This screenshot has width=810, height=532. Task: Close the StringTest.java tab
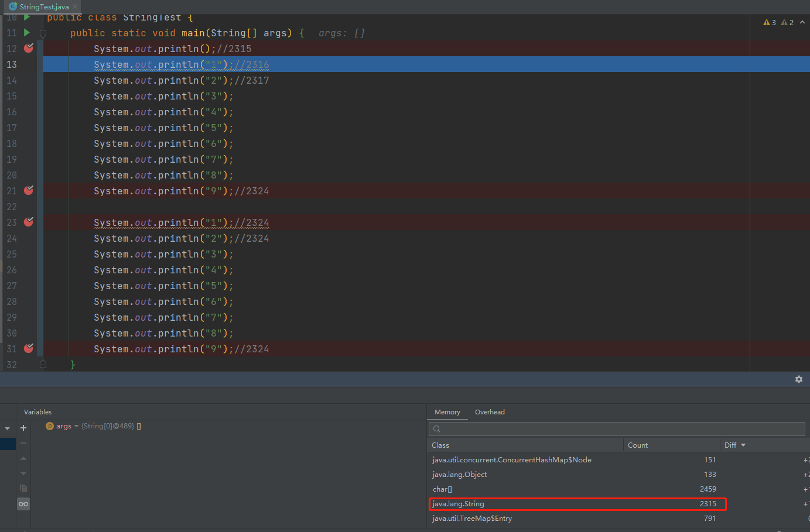coord(75,6)
